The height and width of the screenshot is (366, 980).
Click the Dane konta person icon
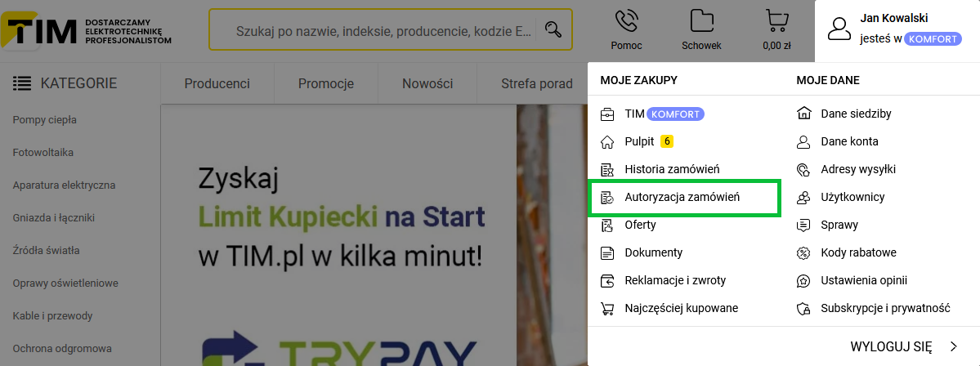click(x=803, y=142)
